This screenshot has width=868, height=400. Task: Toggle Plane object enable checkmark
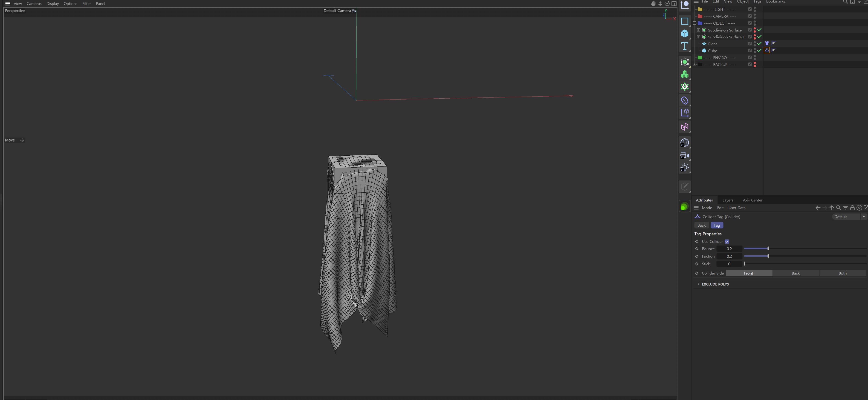pyautogui.click(x=759, y=44)
